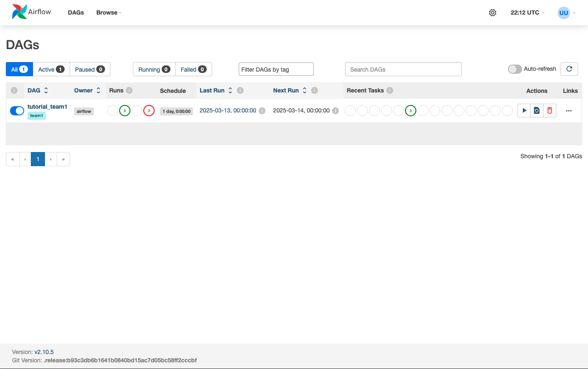Focus the Search DAGs input field
This screenshot has width=588, height=369.
coord(403,69)
